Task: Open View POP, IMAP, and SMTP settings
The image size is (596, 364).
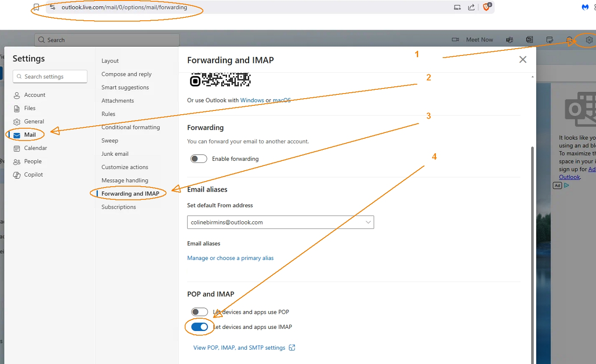Action: pyautogui.click(x=239, y=347)
